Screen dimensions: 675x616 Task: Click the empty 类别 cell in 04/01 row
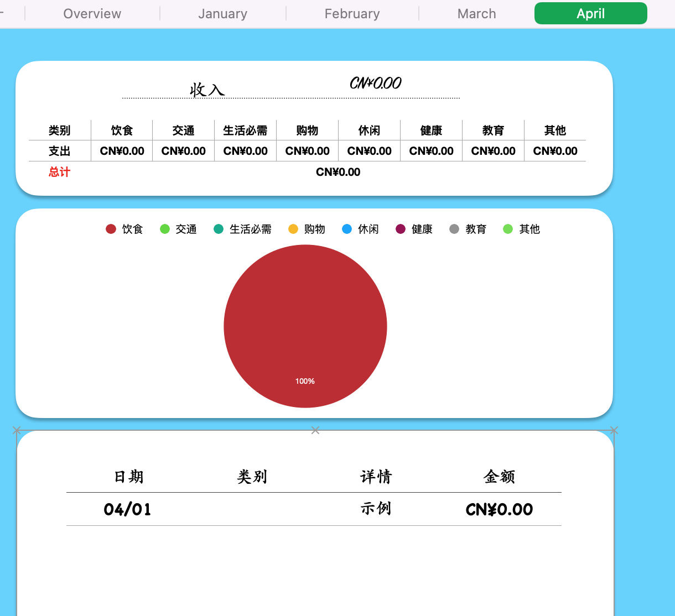pyautogui.click(x=252, y=509)
